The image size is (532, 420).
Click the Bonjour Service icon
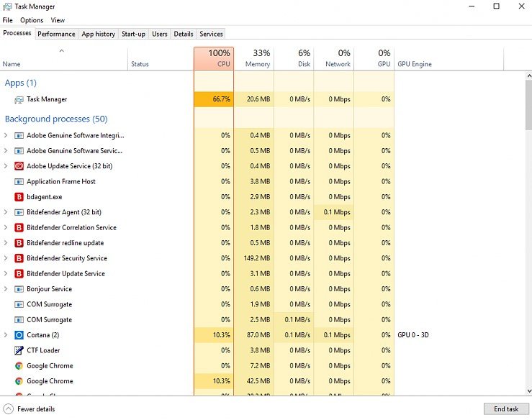pos(19,289)
